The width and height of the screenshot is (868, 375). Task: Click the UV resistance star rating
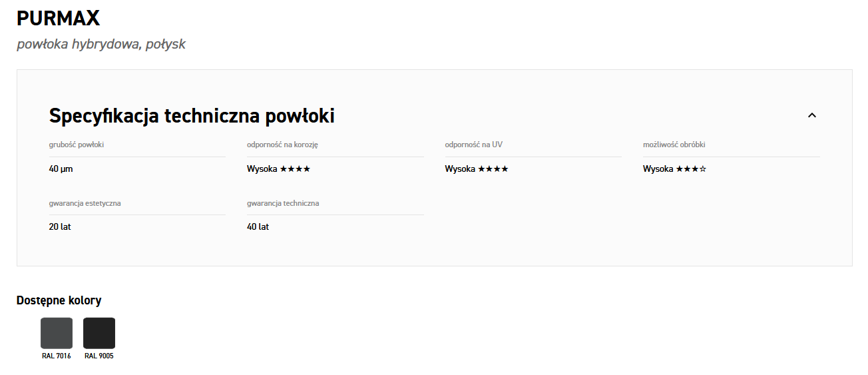pyautogui.click(x=493, y=169)
